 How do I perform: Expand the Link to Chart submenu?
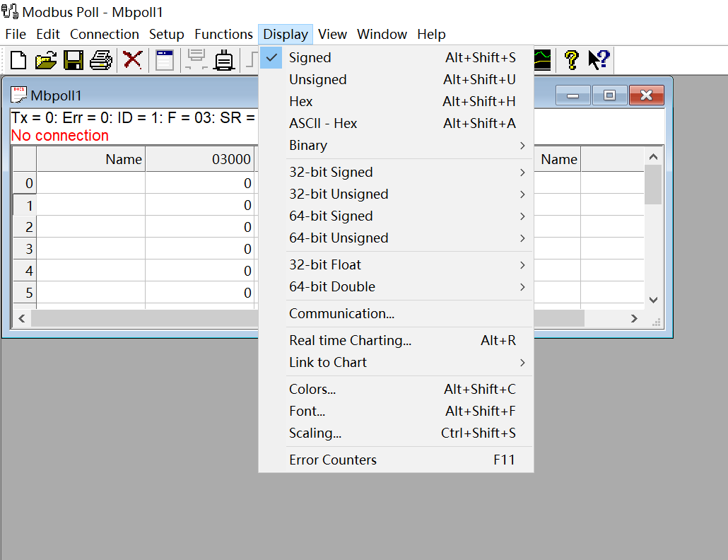pyautogui.click(x=396, y=362)
